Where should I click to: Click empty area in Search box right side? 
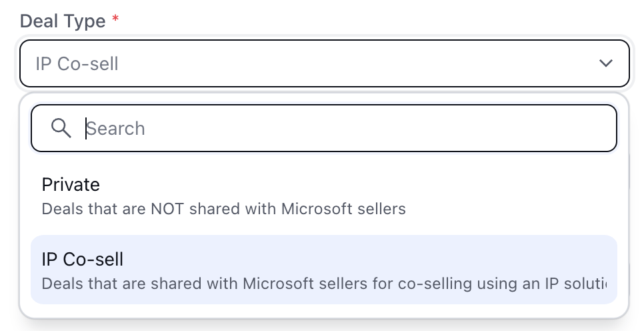click(452, 128)
